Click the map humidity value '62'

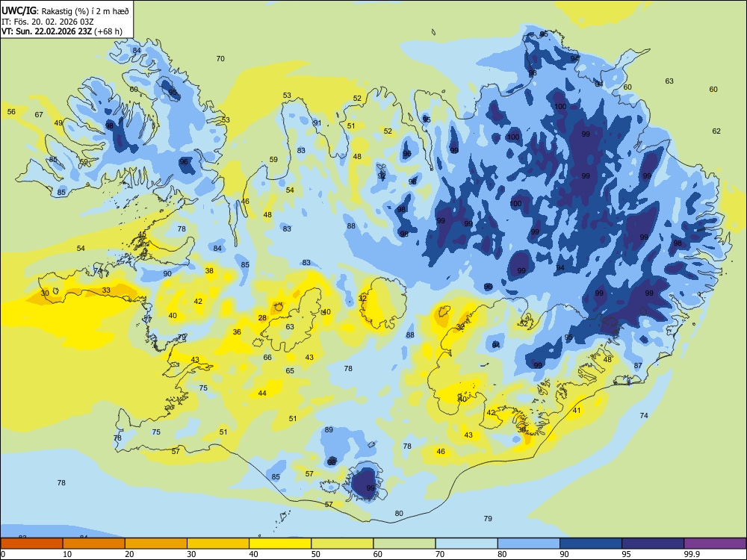[716, 131]
